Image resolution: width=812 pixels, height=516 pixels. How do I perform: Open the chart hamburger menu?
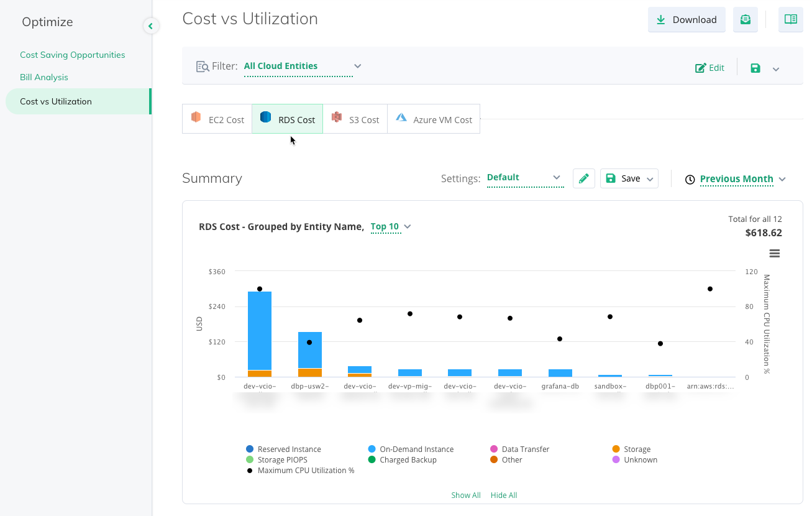774,253
